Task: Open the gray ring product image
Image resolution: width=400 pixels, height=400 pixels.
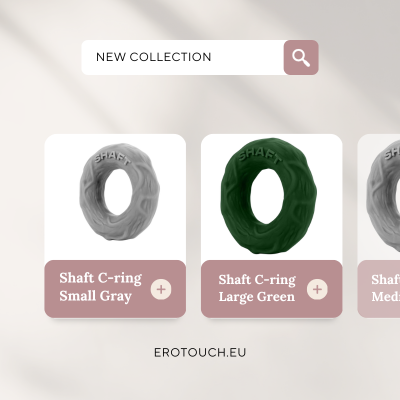Action: coord(119,192)
